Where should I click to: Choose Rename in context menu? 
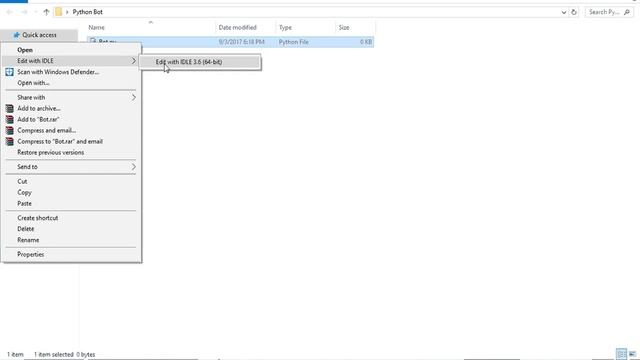click(x=28, y=240)
